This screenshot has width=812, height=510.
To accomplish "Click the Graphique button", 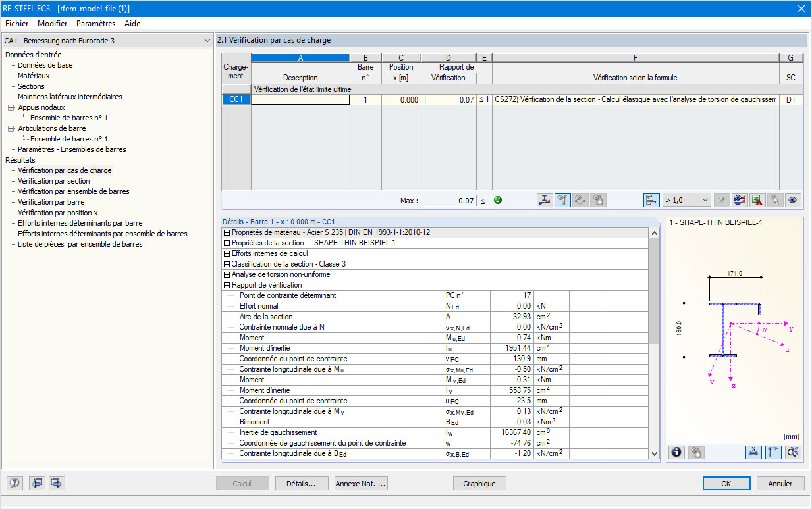I will [479, 484].
